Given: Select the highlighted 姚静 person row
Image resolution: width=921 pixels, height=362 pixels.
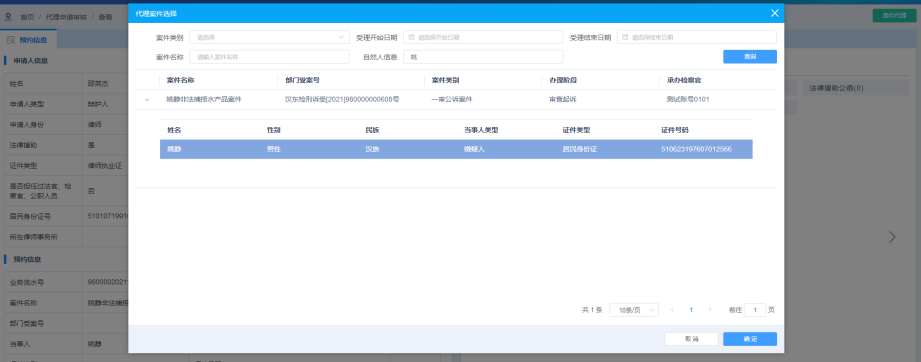Looking at the screenshot, I should click(456, 149).
